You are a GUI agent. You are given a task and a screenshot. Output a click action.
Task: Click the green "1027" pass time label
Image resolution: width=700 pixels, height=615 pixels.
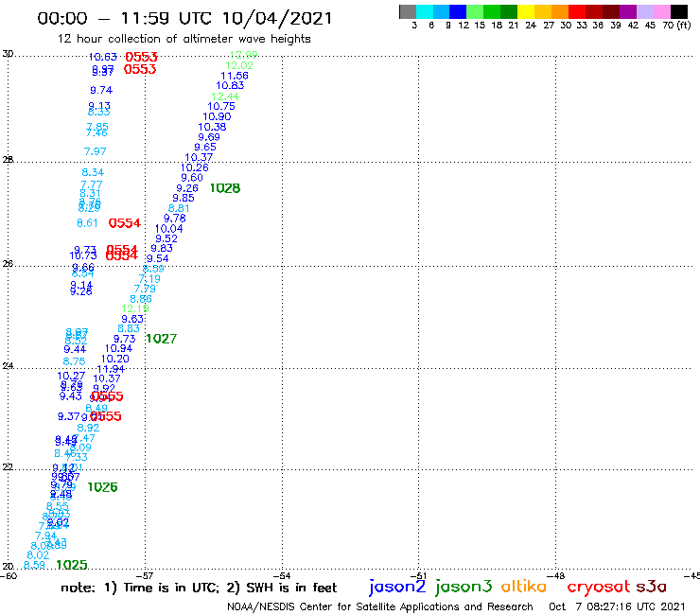[x=162, y=339]
